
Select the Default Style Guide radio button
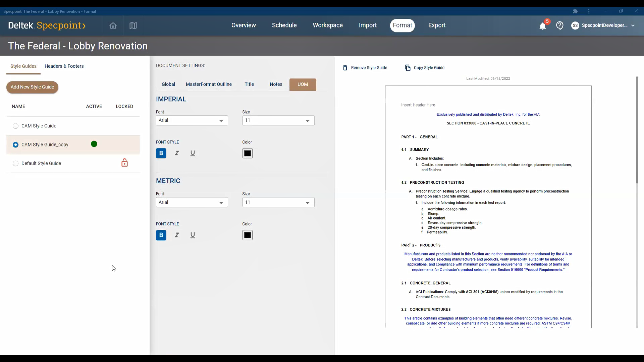15,164
